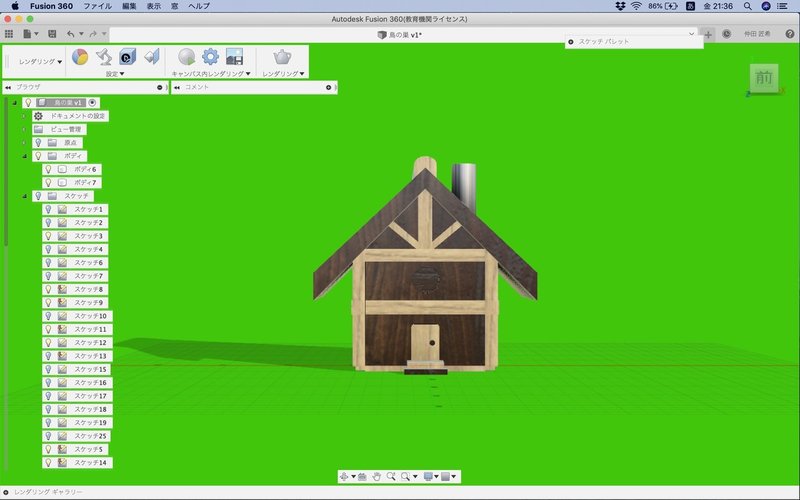Image resolution: width=800 pixels, height=500 pixels.
Task: Open the 設定 panel dropdown
Action: tap(115, 74)
